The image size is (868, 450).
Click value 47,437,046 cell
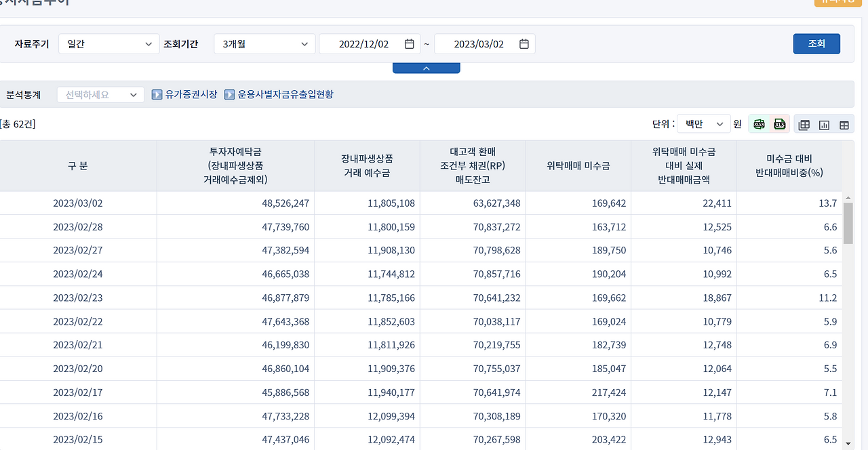pos(285,439)
